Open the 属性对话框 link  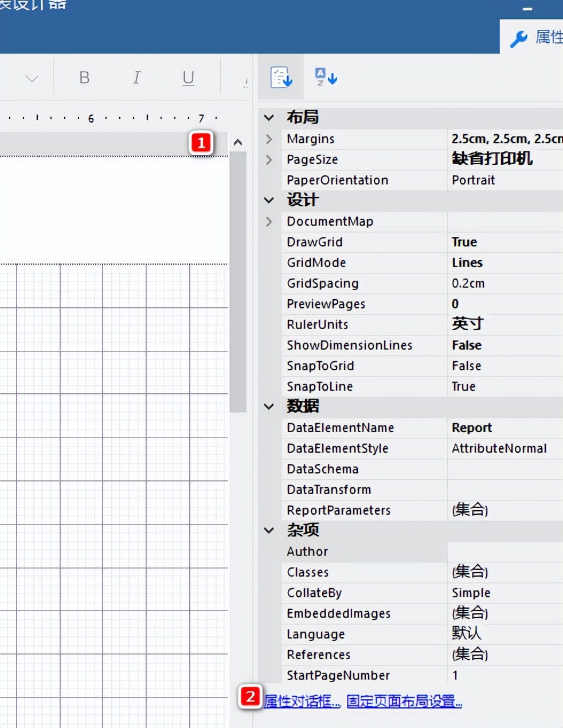point(303,701)
